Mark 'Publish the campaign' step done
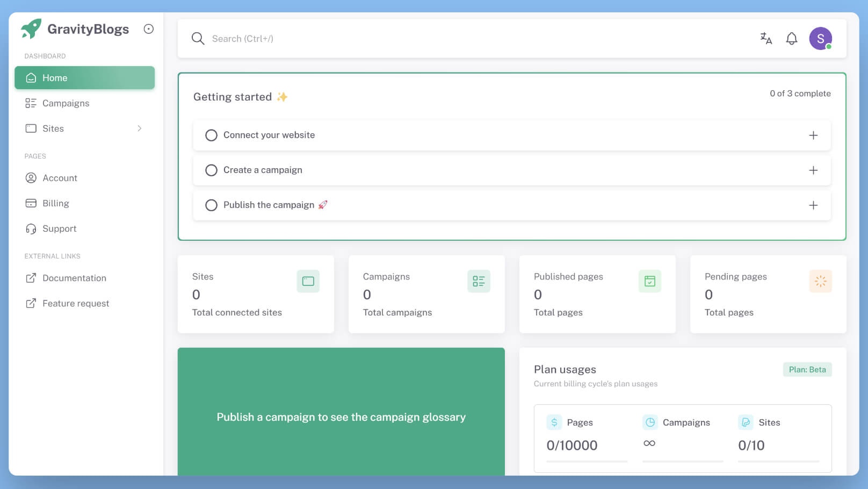This screenshot has width=868, height=489. point(211,205)
